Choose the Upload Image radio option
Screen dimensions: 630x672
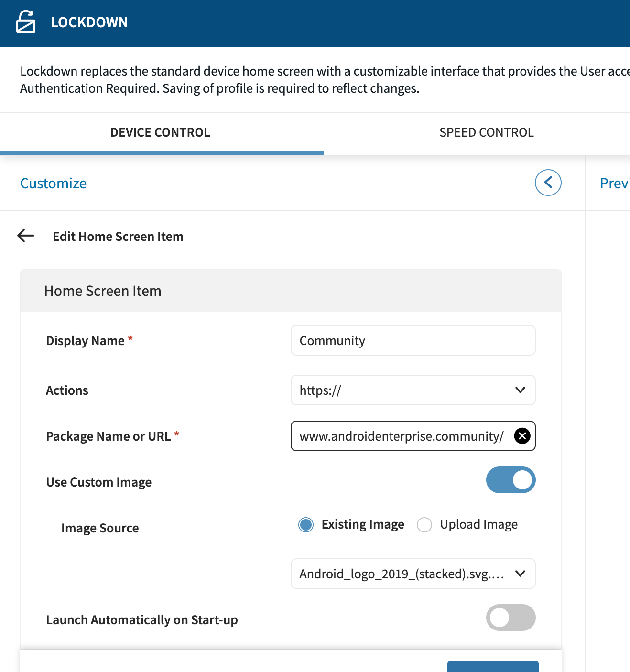424,525
